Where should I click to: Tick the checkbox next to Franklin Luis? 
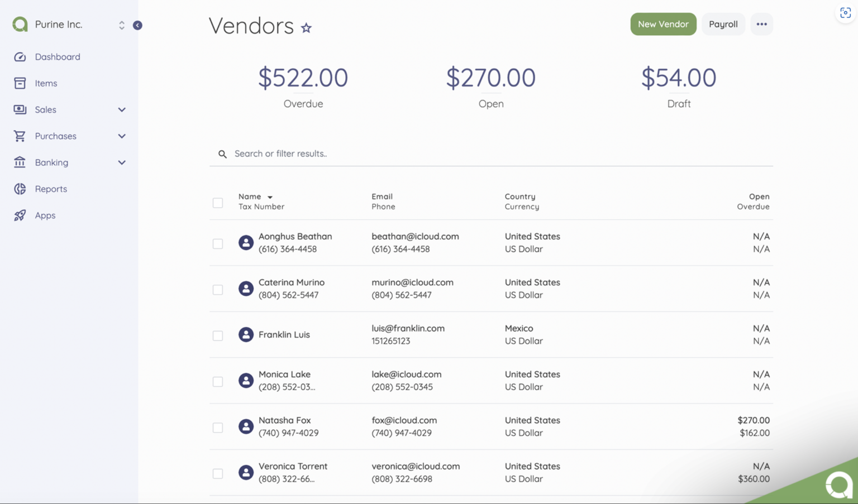coord(218,335)
